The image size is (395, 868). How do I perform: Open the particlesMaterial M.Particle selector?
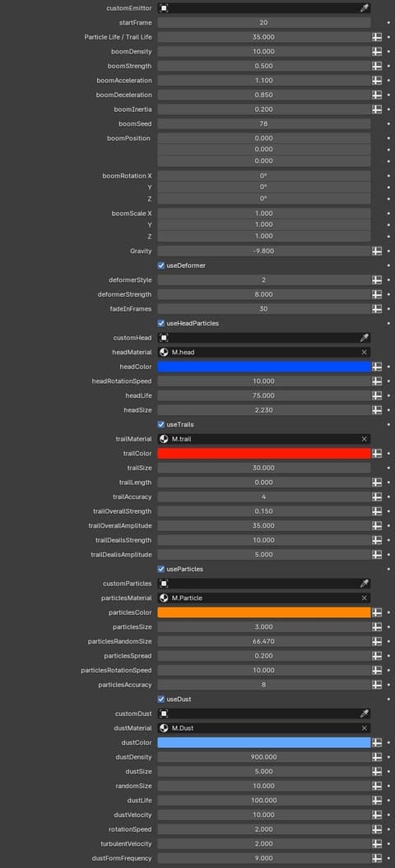263,598
